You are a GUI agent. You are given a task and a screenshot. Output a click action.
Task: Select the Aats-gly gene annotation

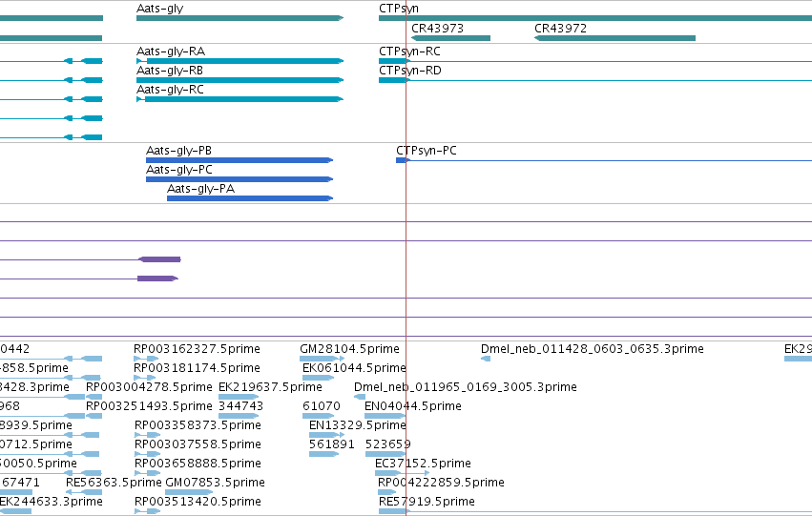coord(239,18)
